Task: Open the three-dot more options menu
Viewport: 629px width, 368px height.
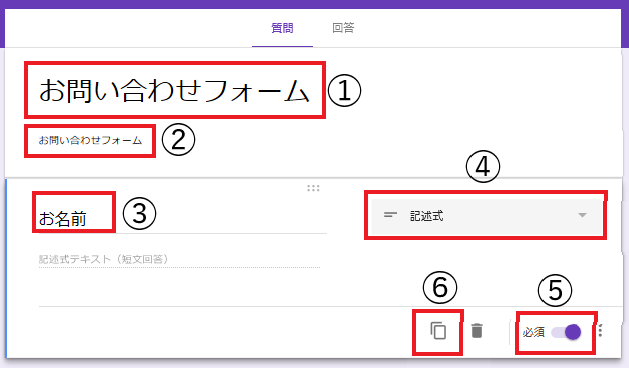Action: click(x=601, y=331)
